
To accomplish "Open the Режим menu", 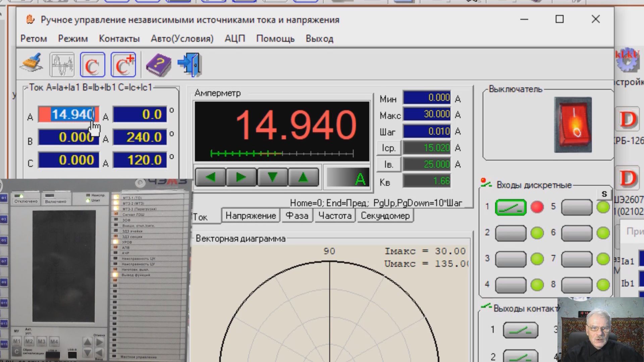I will pyautogui.click(x=73, y=39).
